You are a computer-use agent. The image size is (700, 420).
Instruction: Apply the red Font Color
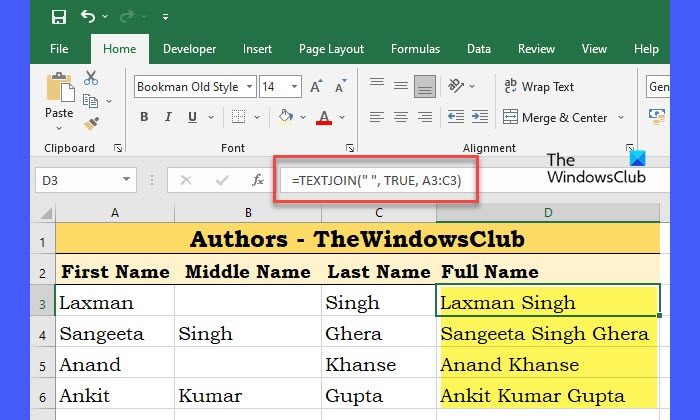(324, 117)
